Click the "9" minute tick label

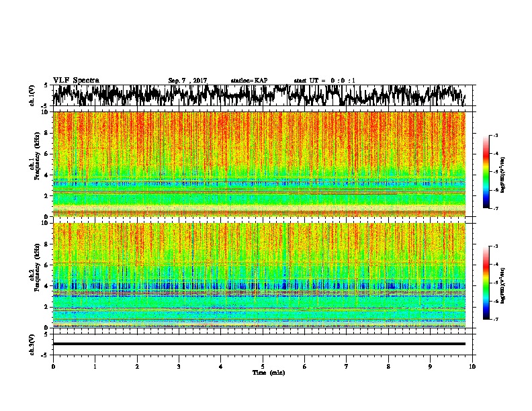click(x=431, y=367)
